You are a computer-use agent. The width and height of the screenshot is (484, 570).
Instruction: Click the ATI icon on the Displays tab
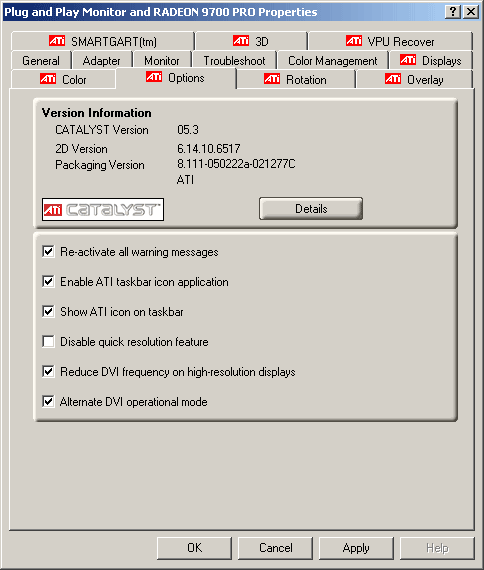pos(408,60)
